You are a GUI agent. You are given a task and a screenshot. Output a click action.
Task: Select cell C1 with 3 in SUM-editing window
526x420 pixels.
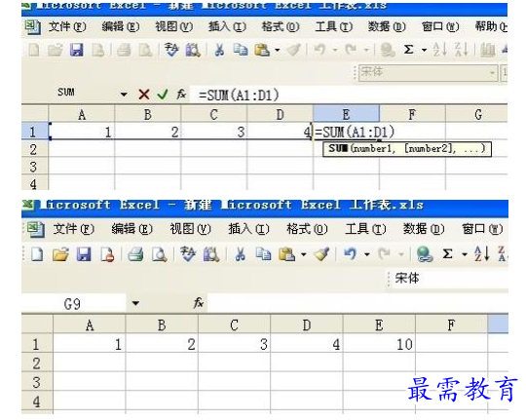(213, 132)
